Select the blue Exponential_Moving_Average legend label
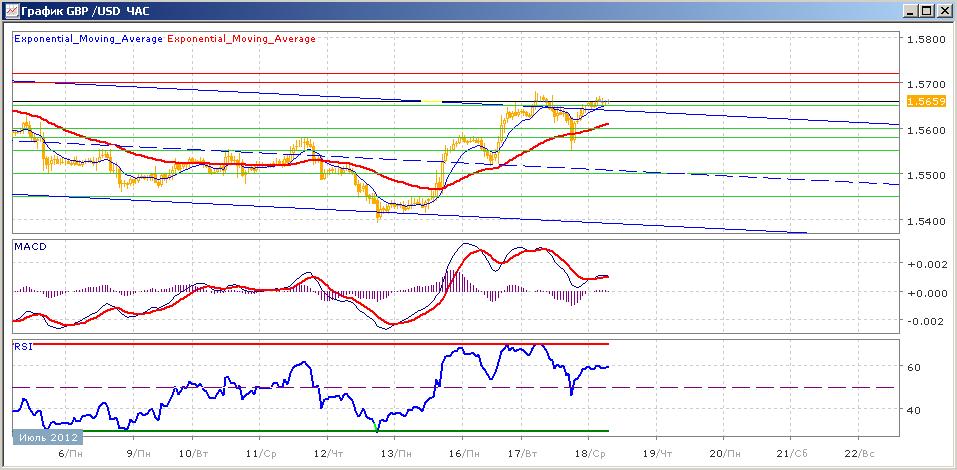This screenshot has height=470, width=957. tap(88, 39)
